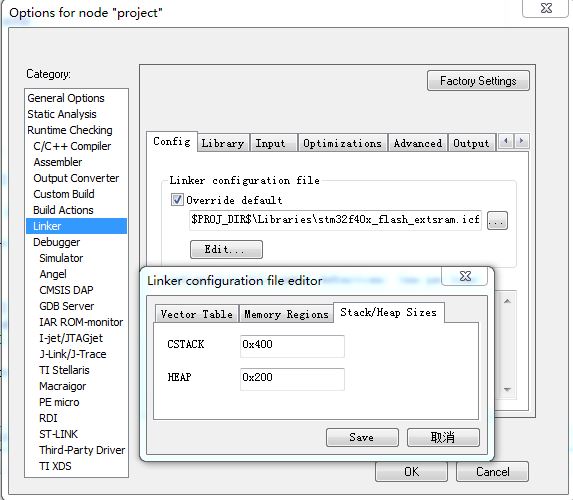Click the linker config file path field
573x500 pixels.
(335, 220)
